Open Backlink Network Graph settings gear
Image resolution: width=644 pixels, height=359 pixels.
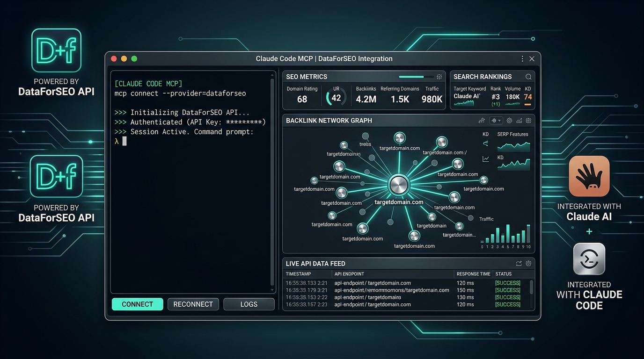[528, 121]
